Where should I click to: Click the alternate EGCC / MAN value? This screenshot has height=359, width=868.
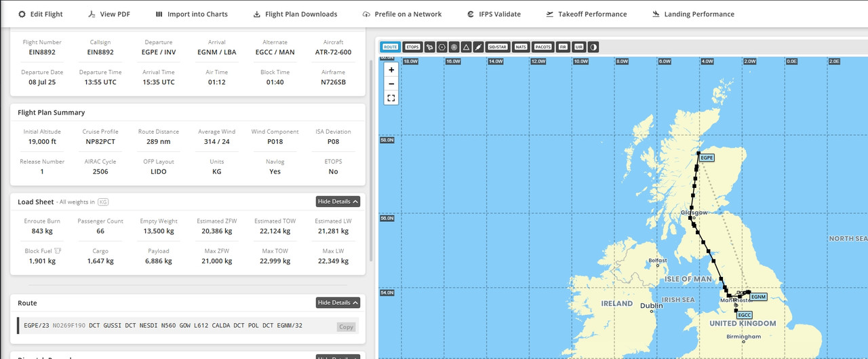point(275,52)
